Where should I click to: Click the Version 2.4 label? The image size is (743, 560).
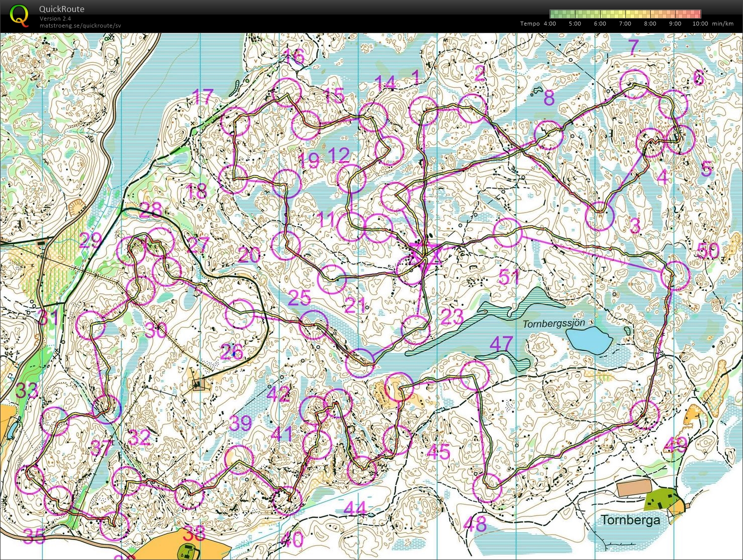tap(55, 19)
